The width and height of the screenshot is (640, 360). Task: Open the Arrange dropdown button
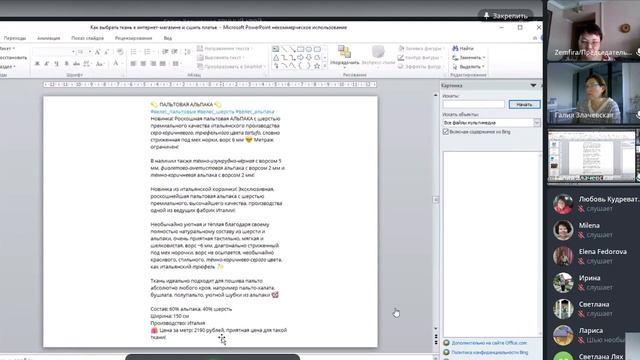click(344, 57)
